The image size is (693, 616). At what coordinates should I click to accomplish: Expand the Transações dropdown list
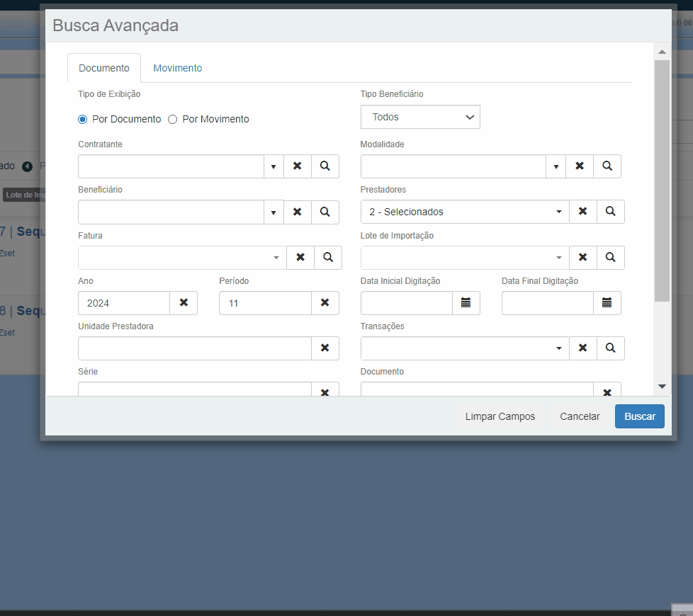(558, 348)
